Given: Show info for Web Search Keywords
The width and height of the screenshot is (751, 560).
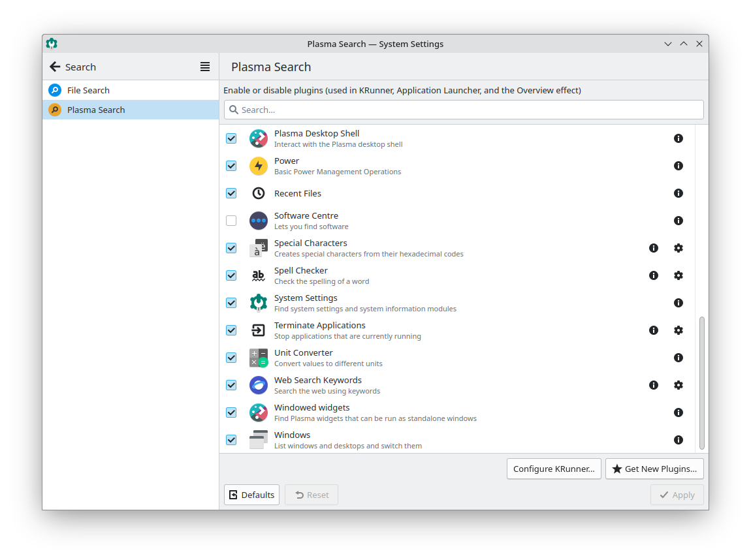Looking at the screenshot, I should (x=653, y=385).
